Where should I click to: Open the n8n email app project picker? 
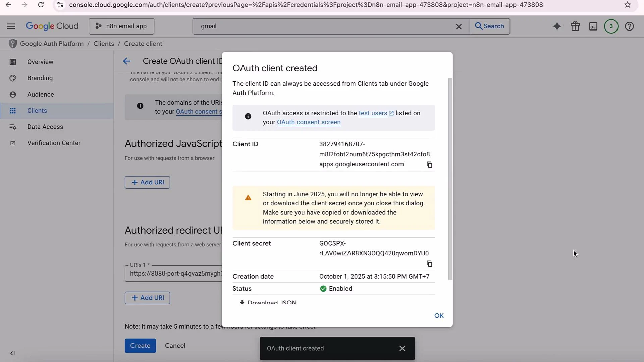(x=121, y=26)
